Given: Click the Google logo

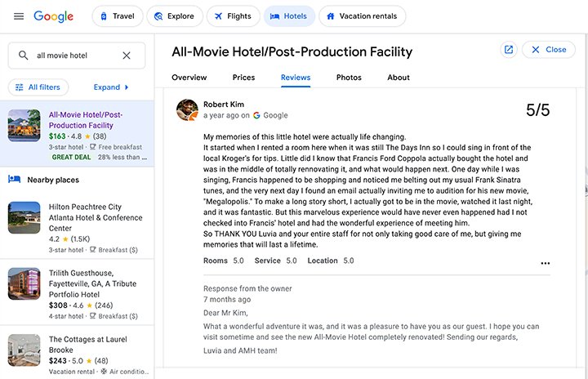Looking at the screenshot, I should tap(53, 16).
